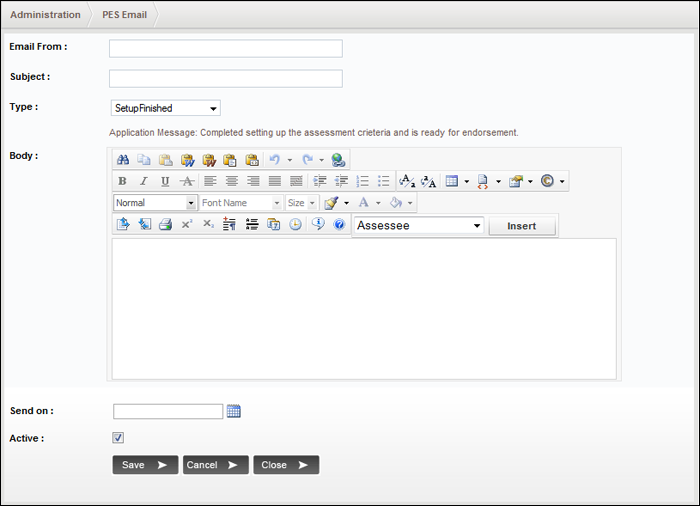Click the Print icon in editor toolbar
Viewport: 700px width, 506px height.
coord(166,224)
